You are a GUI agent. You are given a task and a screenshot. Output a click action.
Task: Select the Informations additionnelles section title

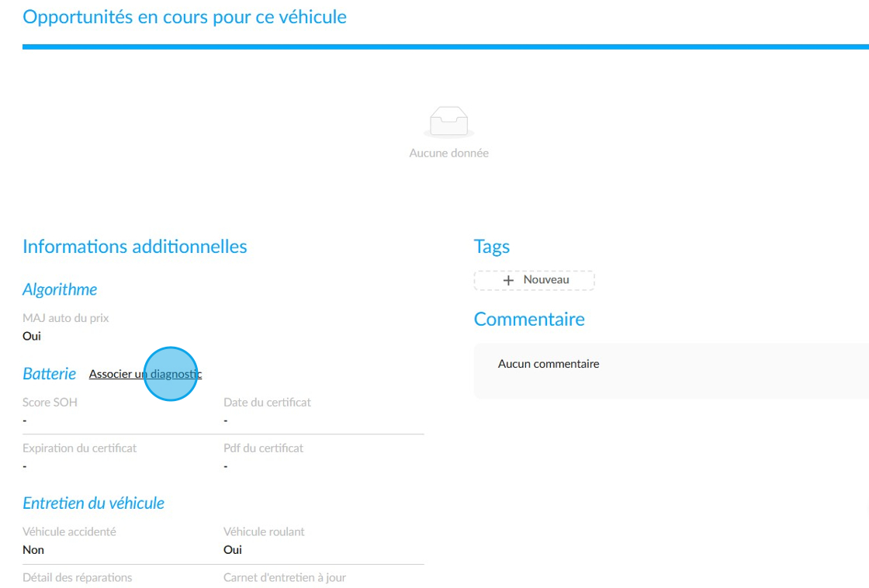(135, 247)
